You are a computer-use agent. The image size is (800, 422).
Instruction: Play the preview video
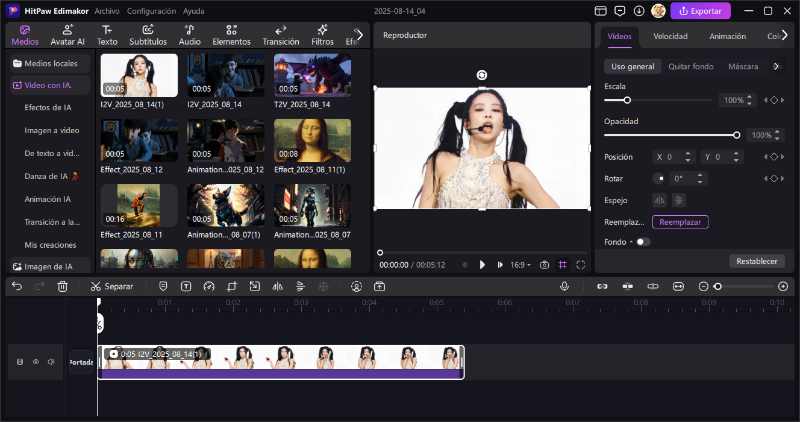pyautogui.click(x=482, y=265)
